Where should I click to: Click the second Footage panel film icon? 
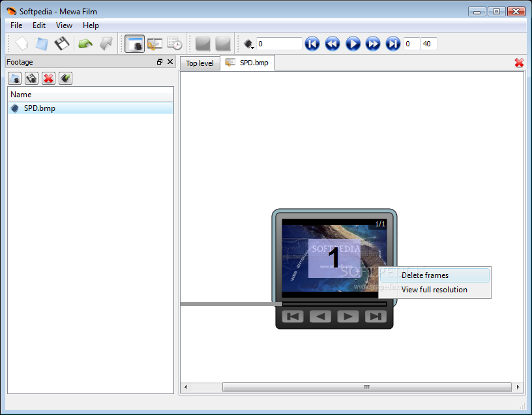point(31,78)
